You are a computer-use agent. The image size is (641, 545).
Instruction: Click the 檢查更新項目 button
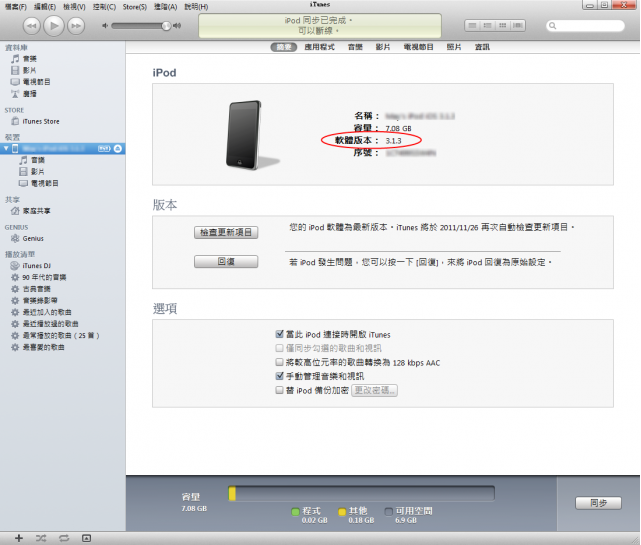[226, 232]
